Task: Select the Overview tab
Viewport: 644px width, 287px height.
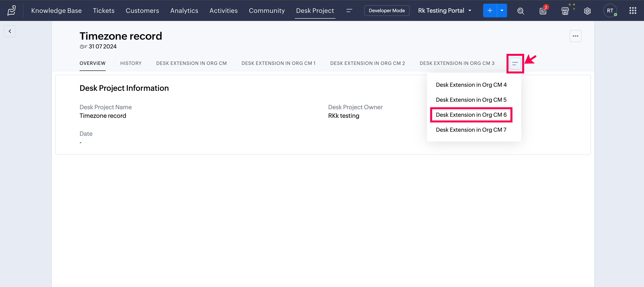Action: pyautogui.click(x=92, y=63)
